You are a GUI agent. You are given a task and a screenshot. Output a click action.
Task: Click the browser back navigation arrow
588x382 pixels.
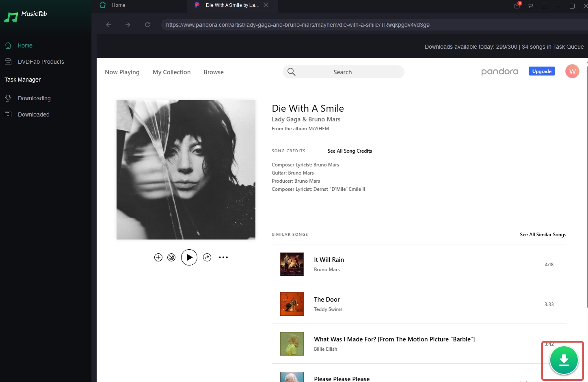pyautogui.click(x=108, y=24)
